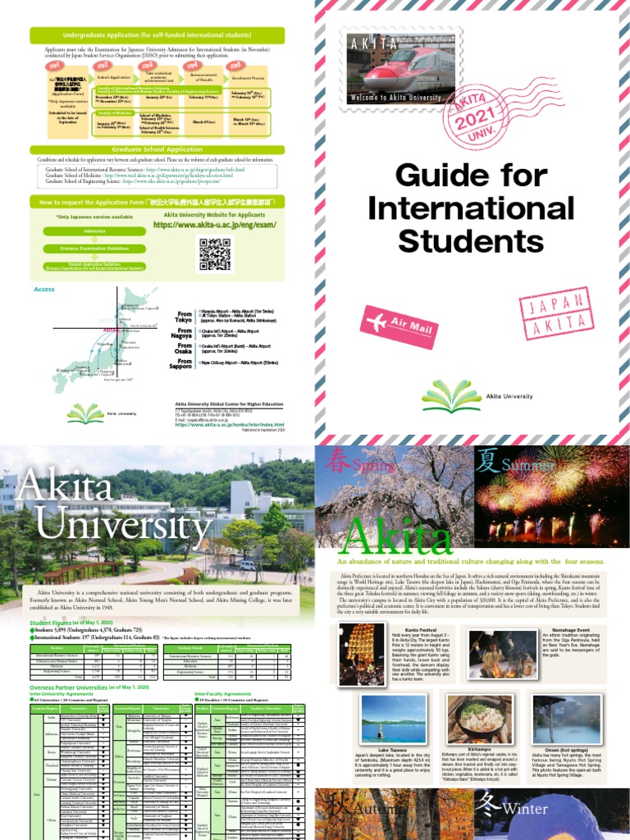Viewport: 630px width, 840px height.
Task: Click the Student Application Guidelines pill
Action: (x=94, y=267)
